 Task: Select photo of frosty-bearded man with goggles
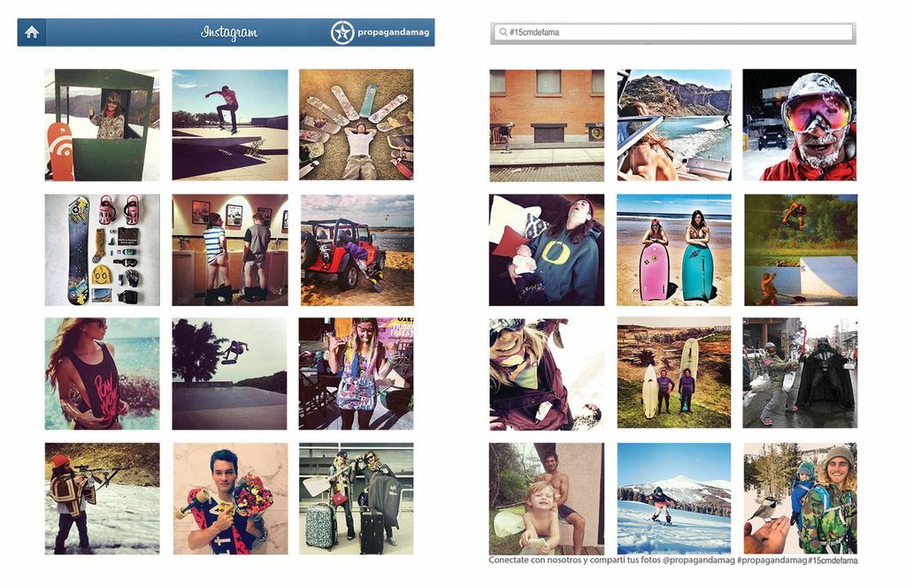click(x=800, y=125)
